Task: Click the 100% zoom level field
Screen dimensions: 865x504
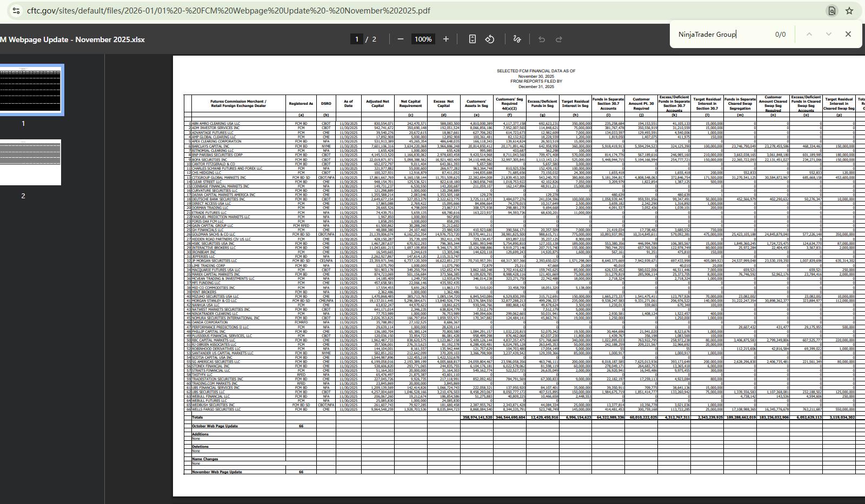Action: pos(423,39)
